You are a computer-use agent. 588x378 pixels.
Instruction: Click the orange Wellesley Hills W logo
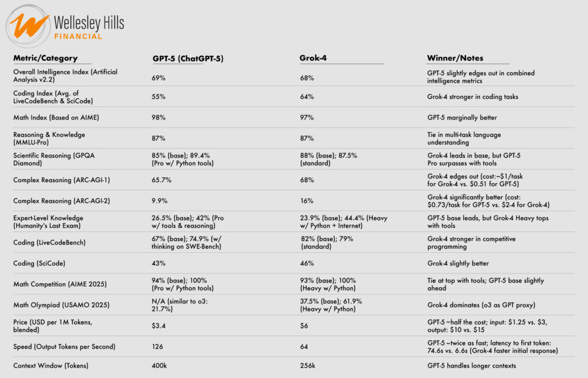point(29,25)
